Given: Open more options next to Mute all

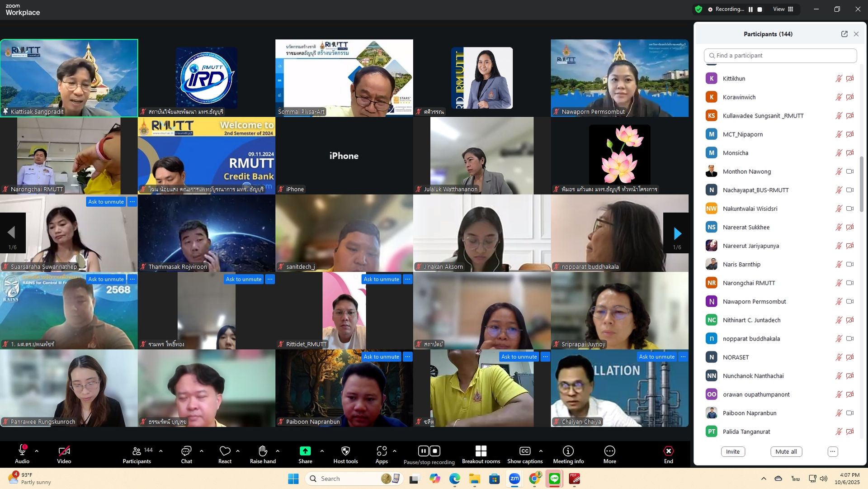Looking at the screenshot, I should (833, 451).
